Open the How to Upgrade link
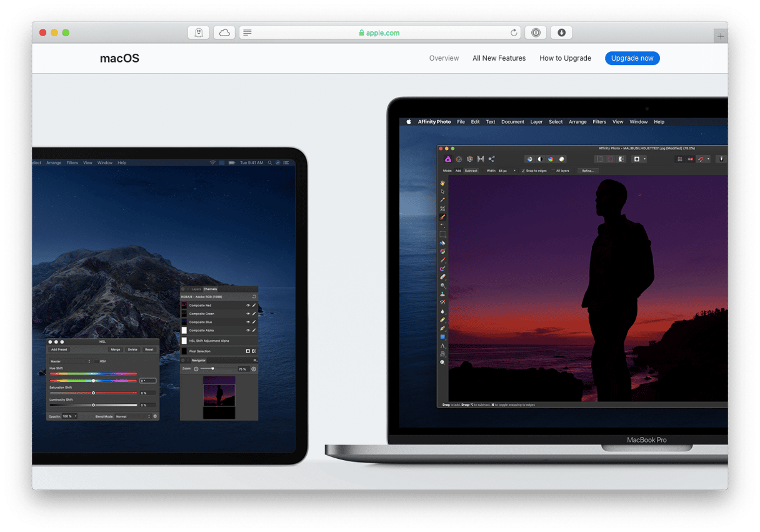 (565, 58)
